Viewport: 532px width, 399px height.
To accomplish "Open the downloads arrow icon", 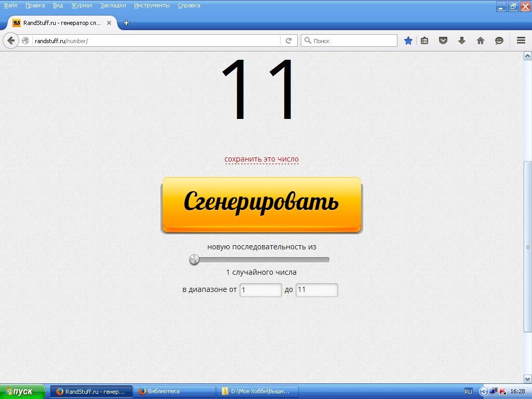I will (x=461, y=41).
